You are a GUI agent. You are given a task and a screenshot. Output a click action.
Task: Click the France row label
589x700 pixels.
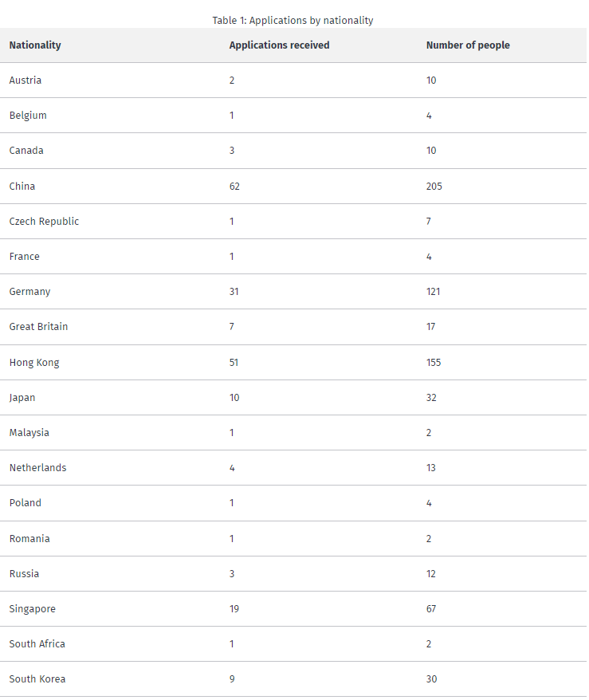pos(25,257)
